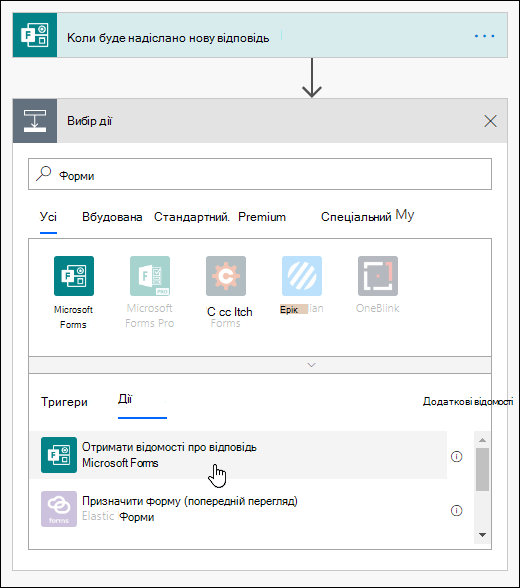This screenshot has width=520, height=588.
Task: Open the 'Додаткові відомості' link
Action: coord(468,402)
